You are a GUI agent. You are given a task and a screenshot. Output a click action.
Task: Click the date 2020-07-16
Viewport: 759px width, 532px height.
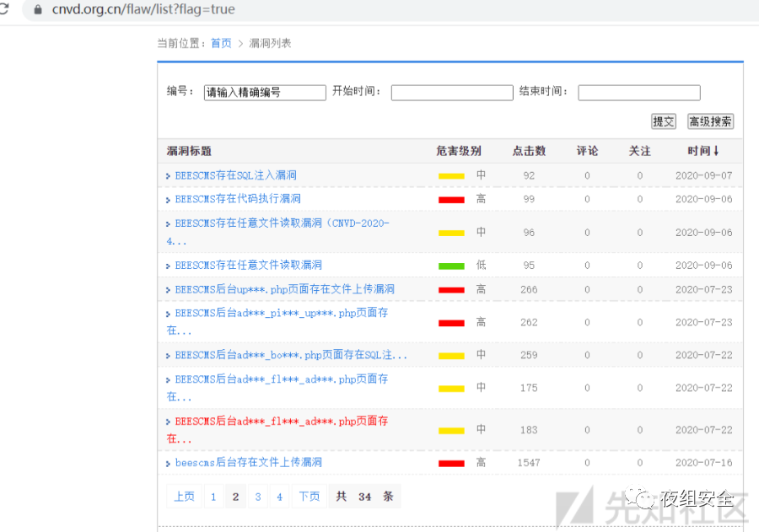(x=704, y=463)
